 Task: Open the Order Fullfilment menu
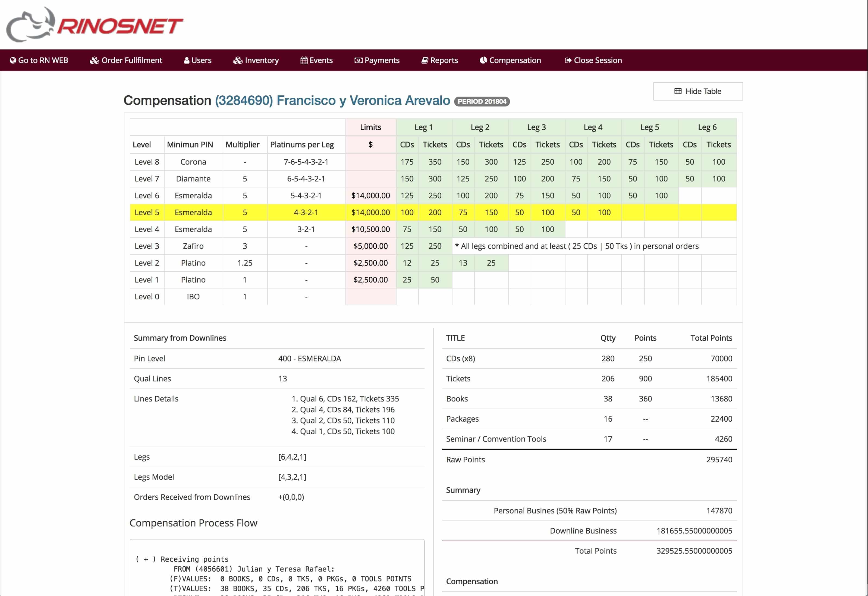coord(126,60)
